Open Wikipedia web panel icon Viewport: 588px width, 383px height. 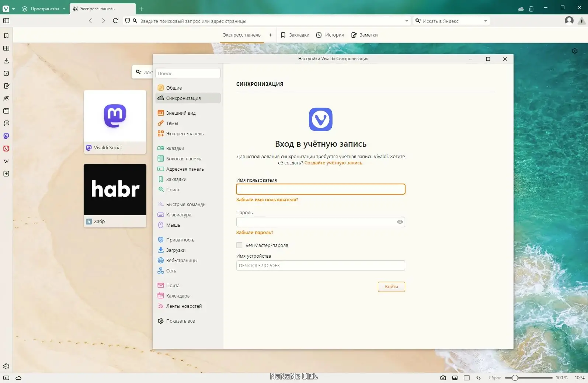[6, 161]
